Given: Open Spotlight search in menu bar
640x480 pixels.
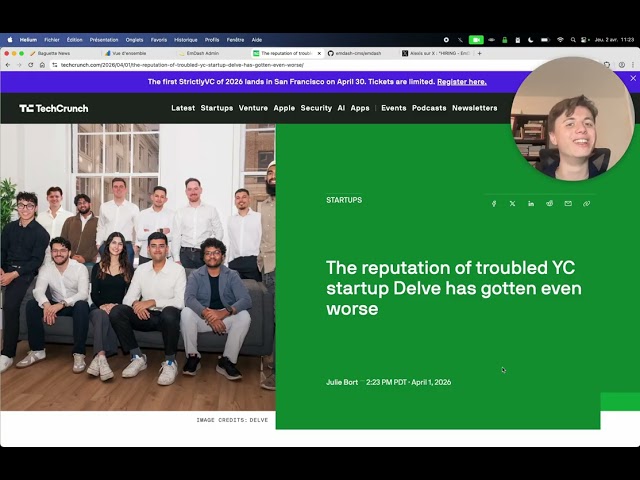Looking at the screenshot, I should [573, 40].
